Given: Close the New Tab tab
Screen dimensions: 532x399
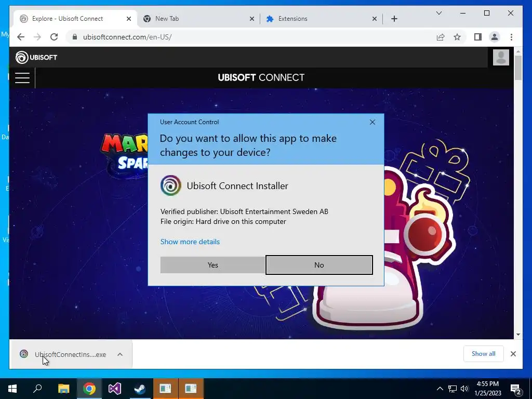Looking at the screenshot, I should click(x=252, y=19).
